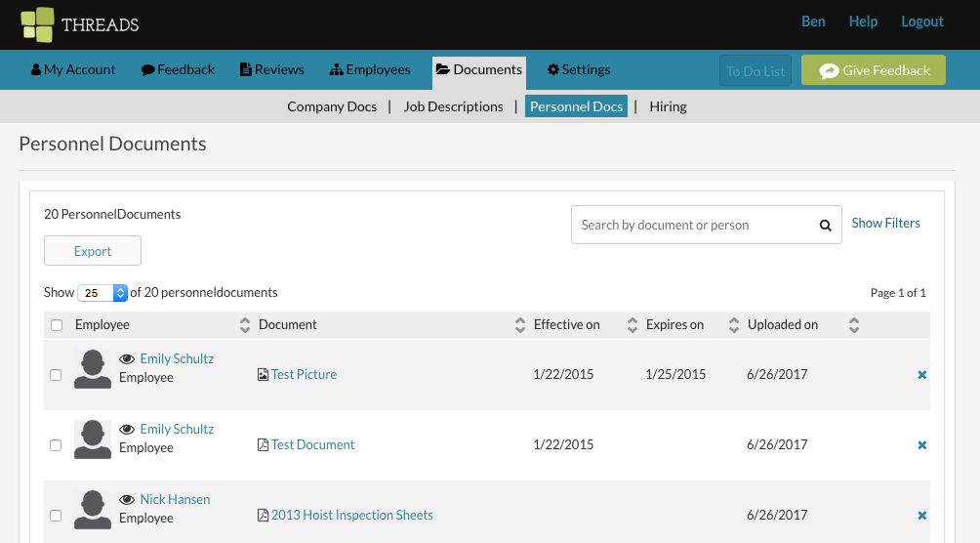This screenshot has width=980, height=543.
Task: Open the Ben user link
Action: point(813,21)
